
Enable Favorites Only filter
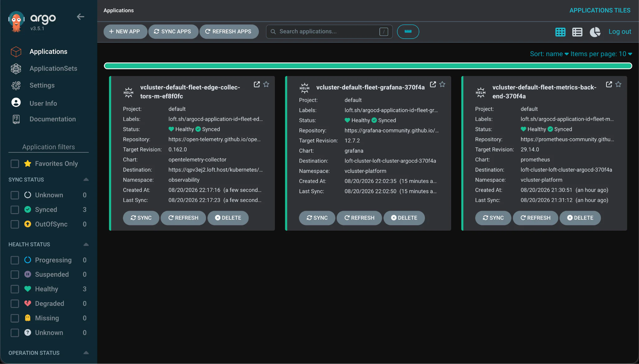(15, 164)
